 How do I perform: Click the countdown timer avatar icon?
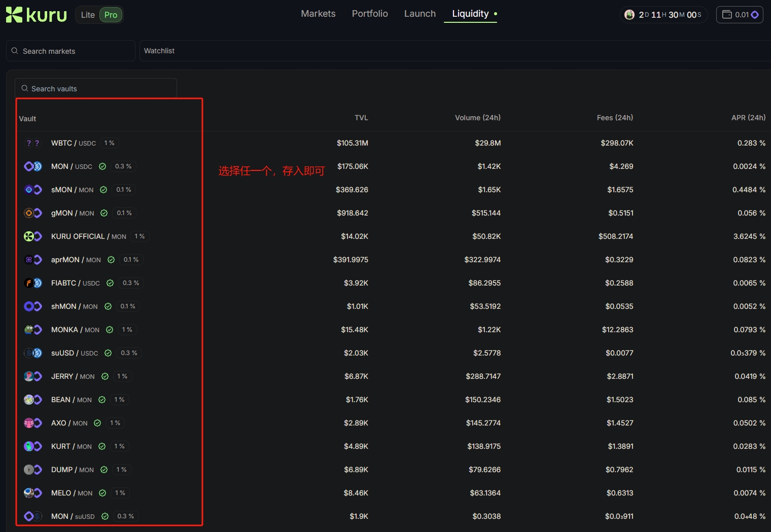click(629, 15)
